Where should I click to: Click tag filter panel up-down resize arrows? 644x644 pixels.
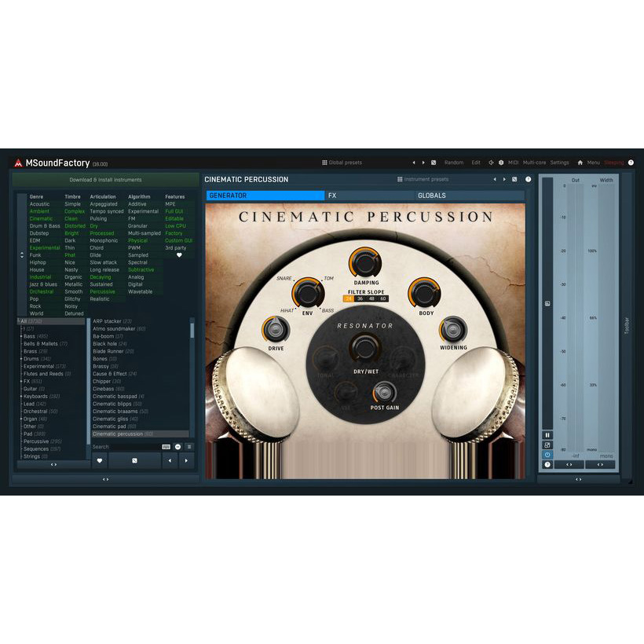pos(22,255)
